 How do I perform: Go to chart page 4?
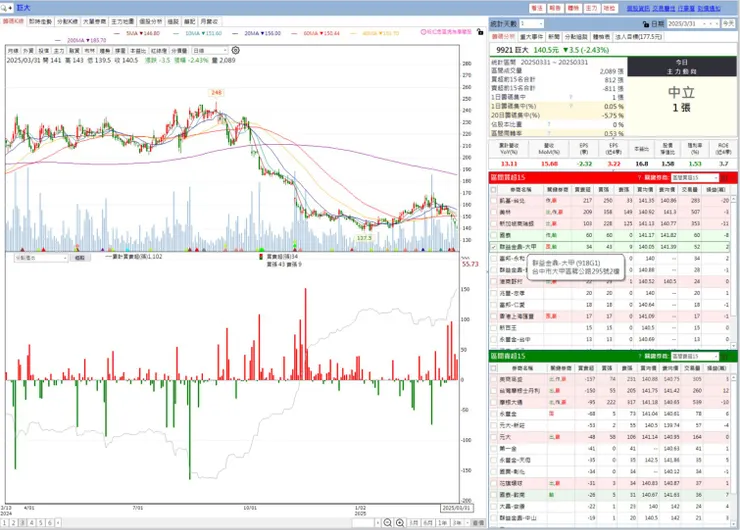click(32, 522)
